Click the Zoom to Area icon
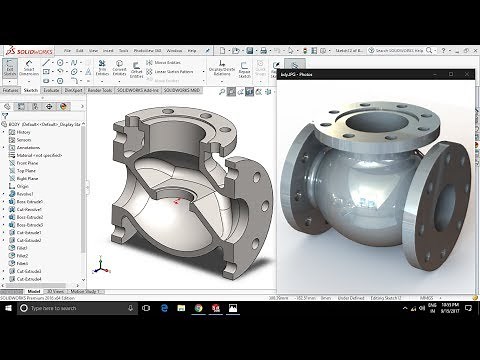Viewport: 480px width, 360px height. tap(231, 92)
